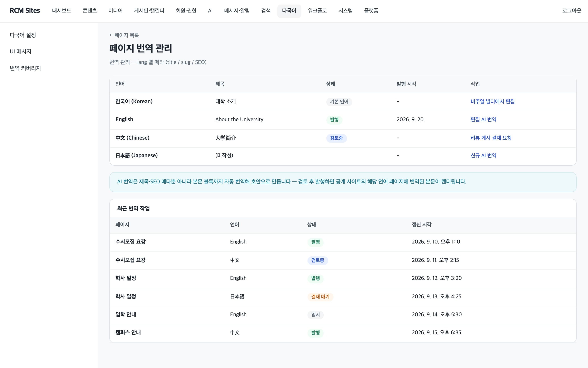Open the 플랫폼 menu
Screen dimensions: 588x368
(x=371, y=11)
